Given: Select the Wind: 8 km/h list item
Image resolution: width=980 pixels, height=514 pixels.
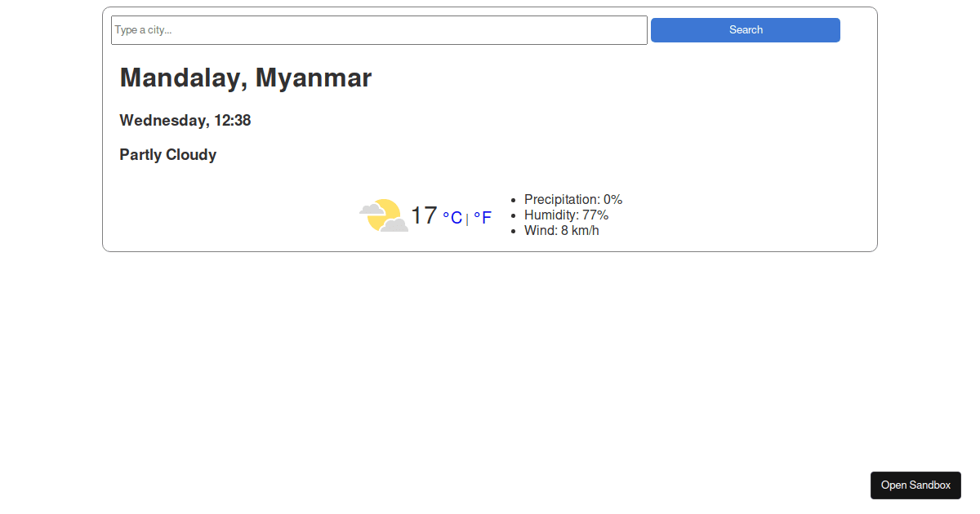Looking at the screenshot, I should pos(562,231).
